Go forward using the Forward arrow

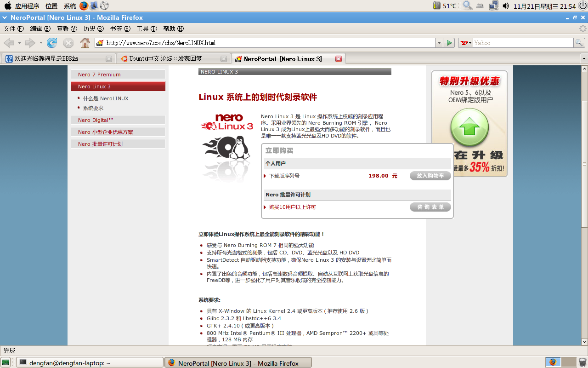pos(30,43)
